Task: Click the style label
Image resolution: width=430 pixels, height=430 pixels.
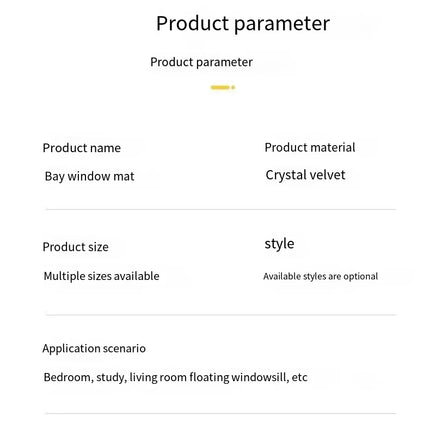Action: click(x=279, y=244)
